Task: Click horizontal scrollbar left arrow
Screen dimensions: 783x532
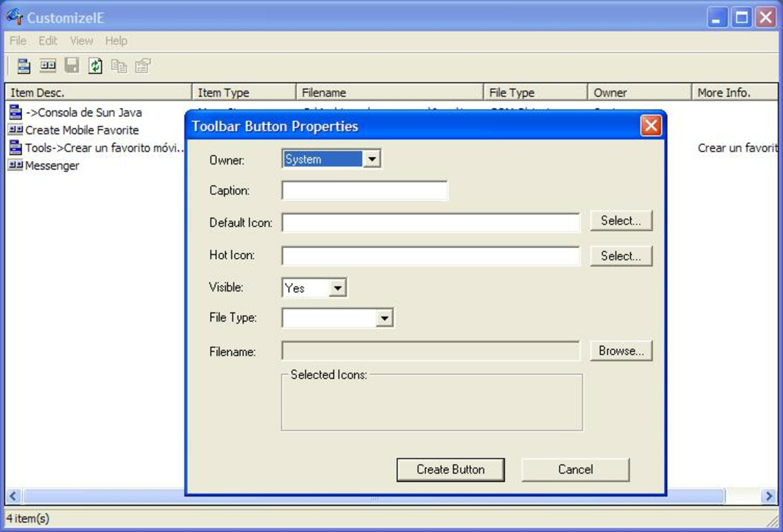Action: [13, 496]
